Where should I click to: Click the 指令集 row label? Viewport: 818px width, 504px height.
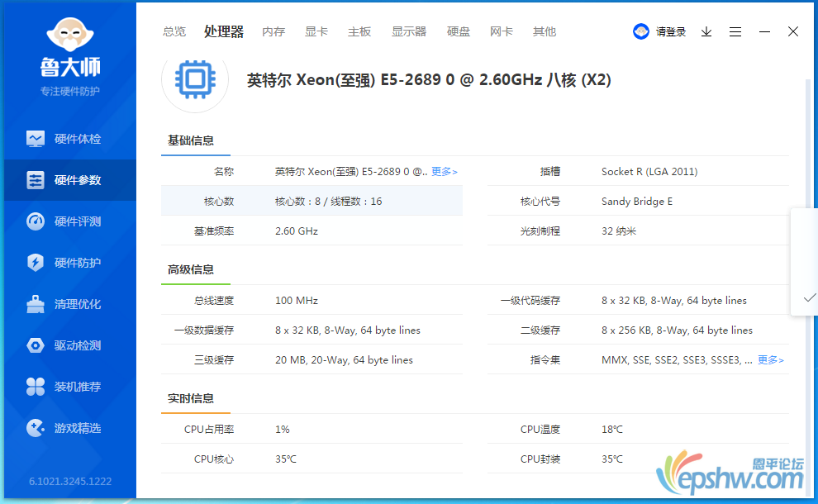click(x=545, y=360)
